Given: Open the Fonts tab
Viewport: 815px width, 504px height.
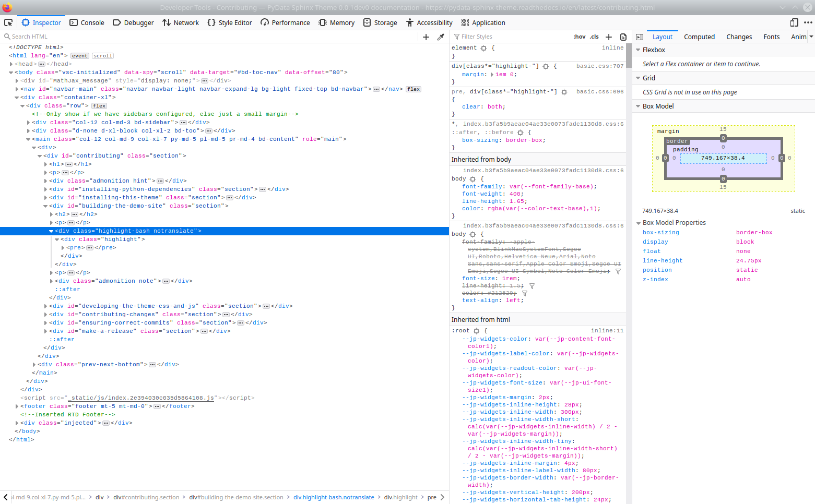Looking at the screenshot, I should [x=772, y=37].
